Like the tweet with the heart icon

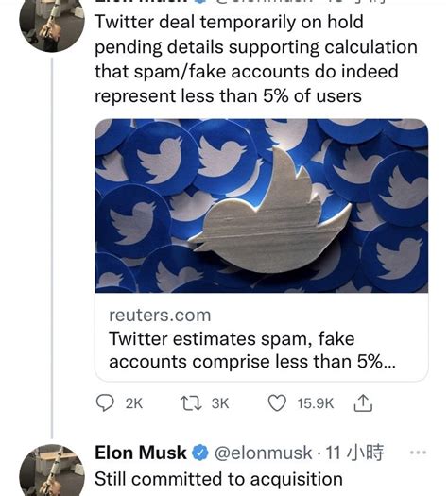coord(277,403)
